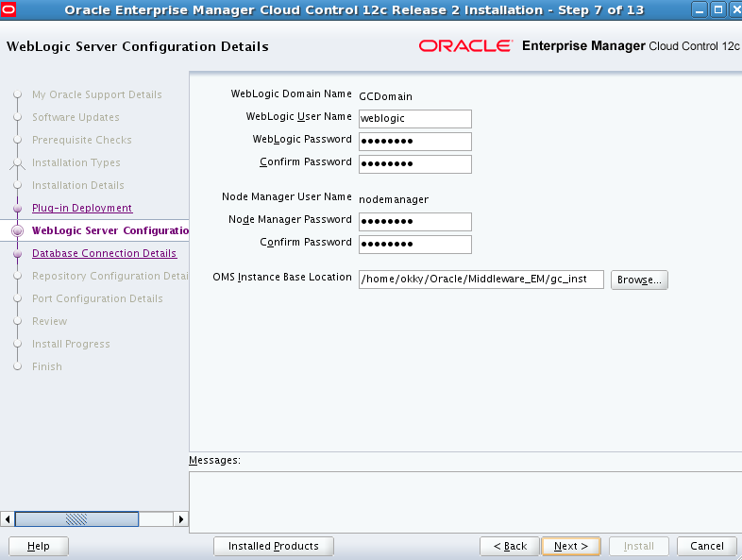742x560 pixels.
Task: Click the Node Manager Password field
Action: [x=415, y=222]
